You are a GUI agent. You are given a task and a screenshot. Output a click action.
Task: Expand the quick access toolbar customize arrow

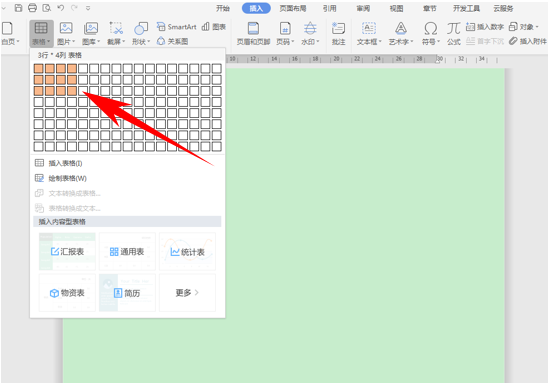pyautogui.click(x=88, y=8)
